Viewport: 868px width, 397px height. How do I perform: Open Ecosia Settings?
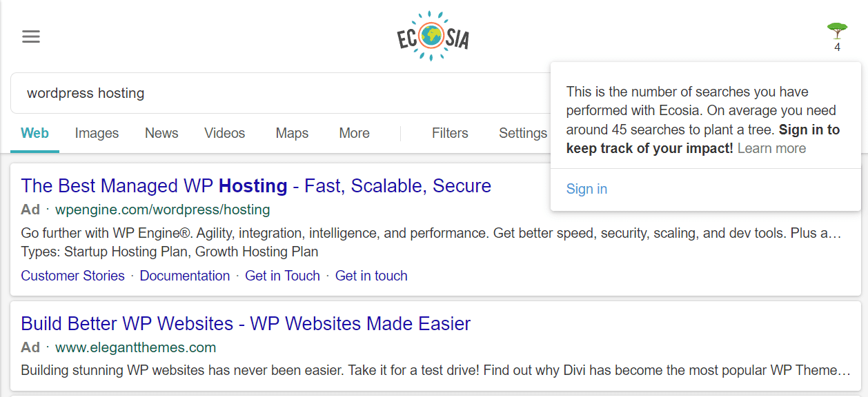point(522,133)
